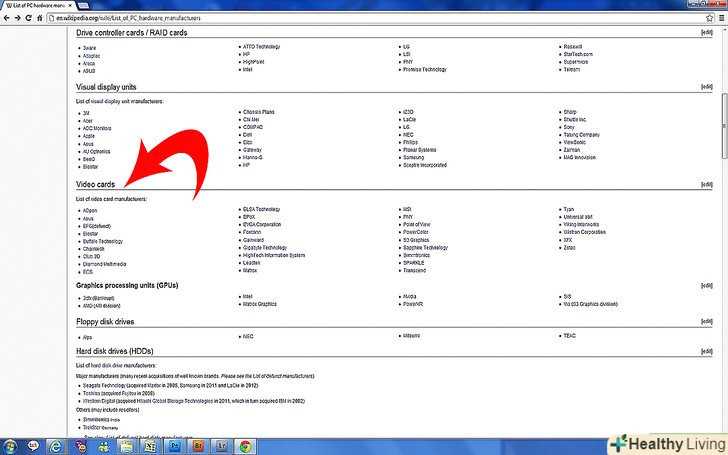Open the AOC Monitors link

point(97,128)
